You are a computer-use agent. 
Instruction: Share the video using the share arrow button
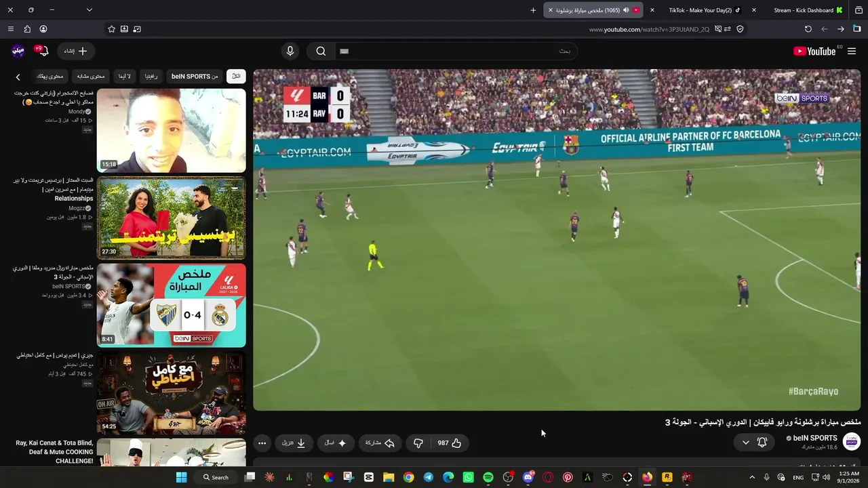tap(380, 443)
